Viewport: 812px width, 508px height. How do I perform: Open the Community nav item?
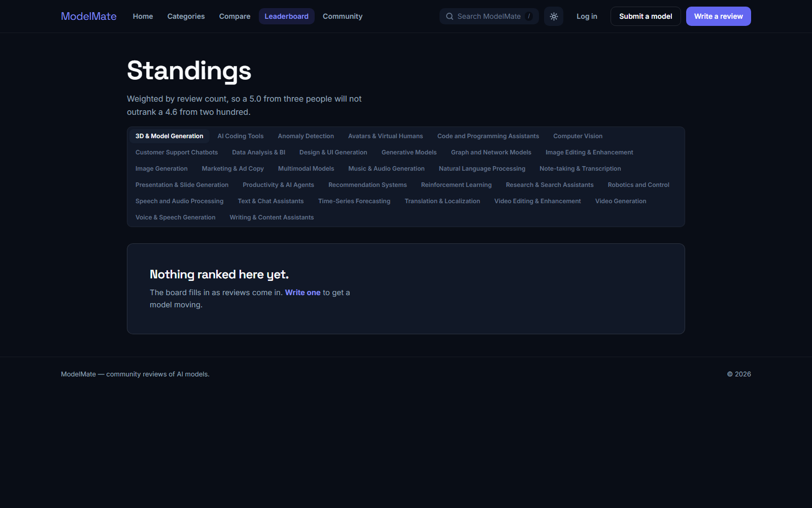tap(343, 16)
